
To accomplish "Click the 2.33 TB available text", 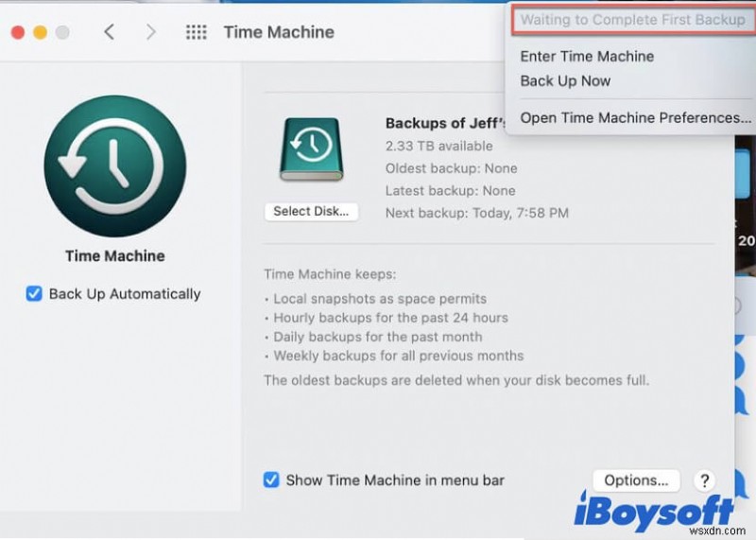I will click(x=438, y=146).
